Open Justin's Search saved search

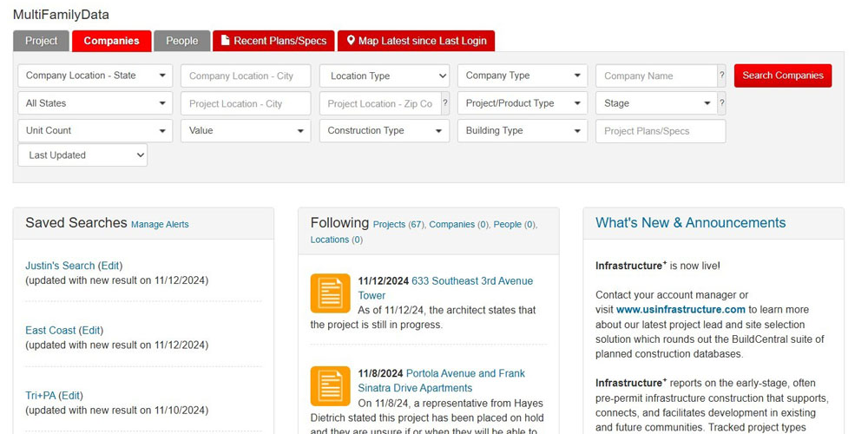60,266
